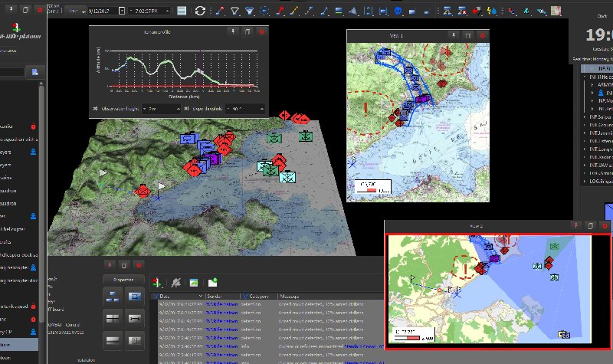Click the date input field in toolbar

click(103, 11)
